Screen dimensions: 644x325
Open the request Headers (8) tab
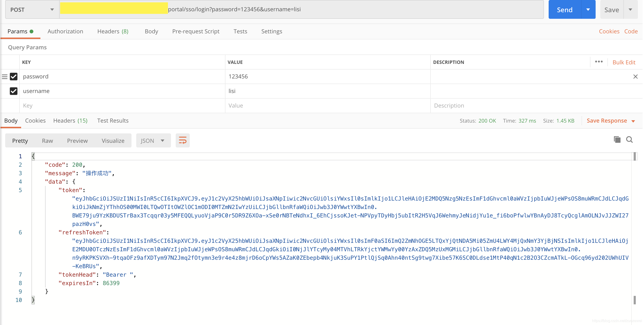[113, 31]
